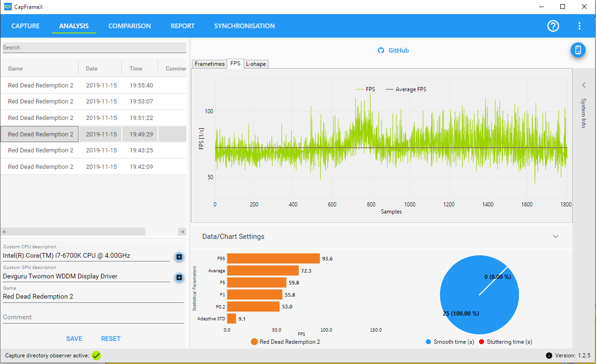The width and height of the screenshot is (596, 364).
Task: Expand the Data/Chart Settings panel
Action: pyautogui.click(x=556, y=237)
